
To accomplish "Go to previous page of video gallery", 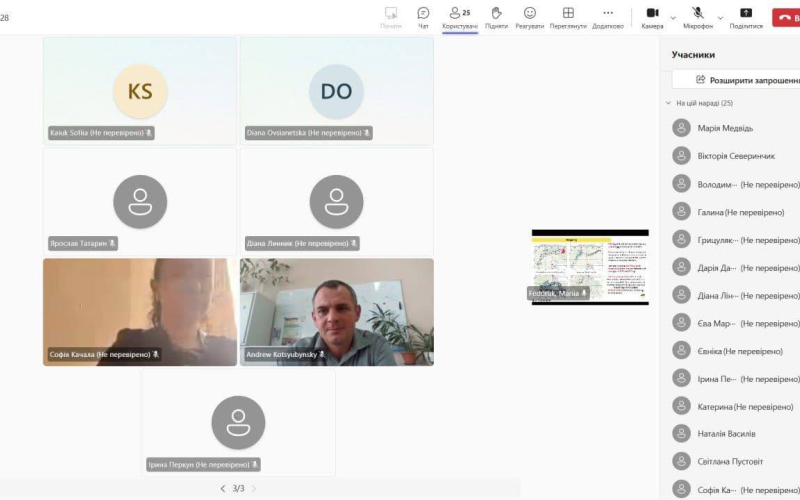I will (222, 488).
